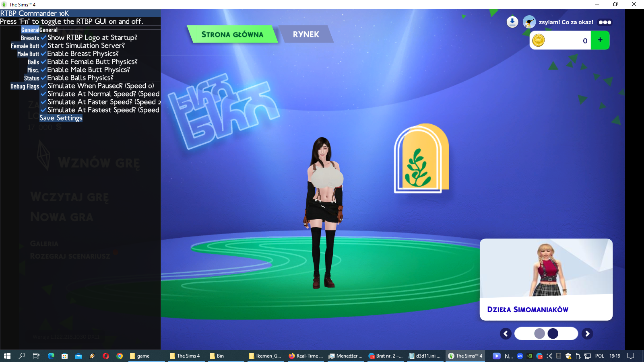Open Galeria link

pyautogui.click(x=44, y=244)
